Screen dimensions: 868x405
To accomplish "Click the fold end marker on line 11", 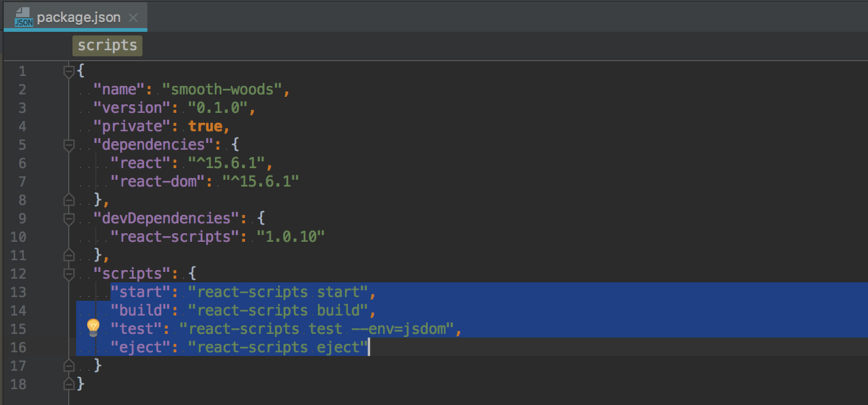I will tap(69, 255).
